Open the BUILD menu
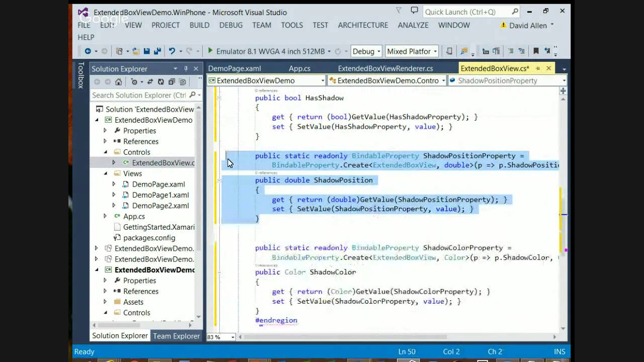 pos(199,25)
